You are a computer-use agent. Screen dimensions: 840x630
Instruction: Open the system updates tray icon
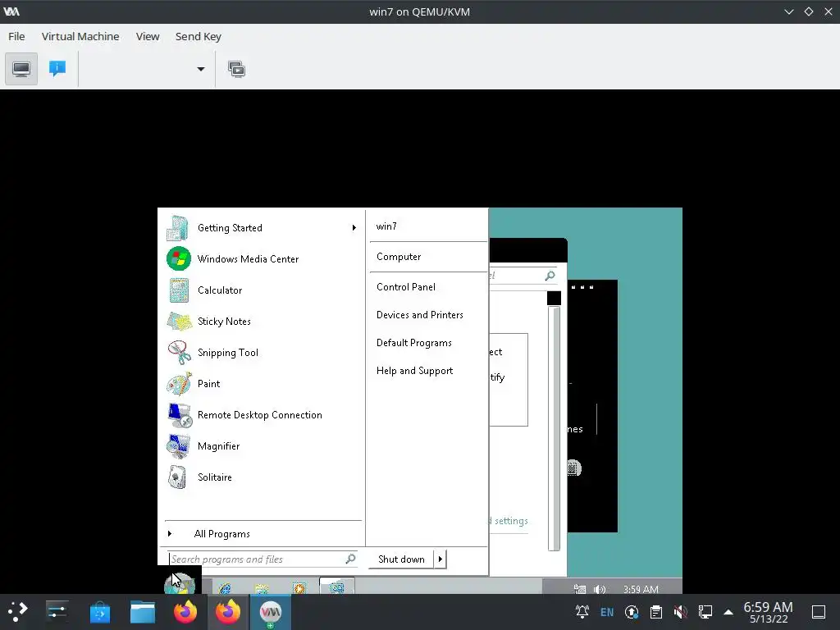coord(632,612)
